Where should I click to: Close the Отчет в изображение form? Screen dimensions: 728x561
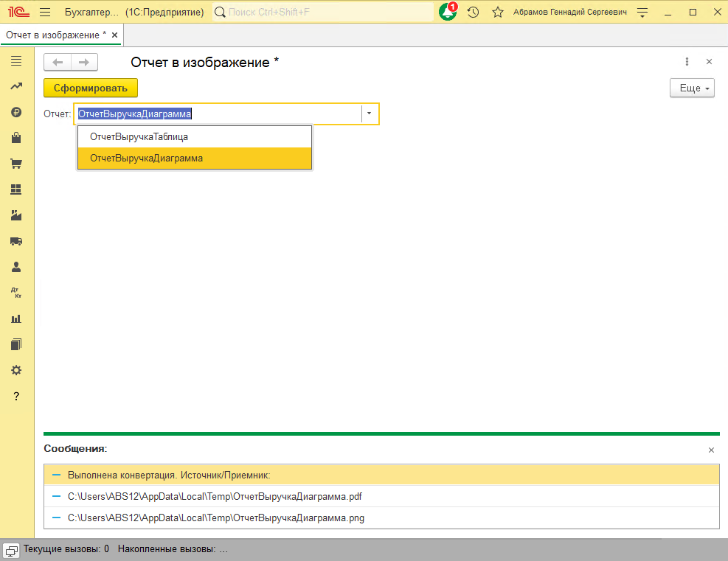(709, 62)
